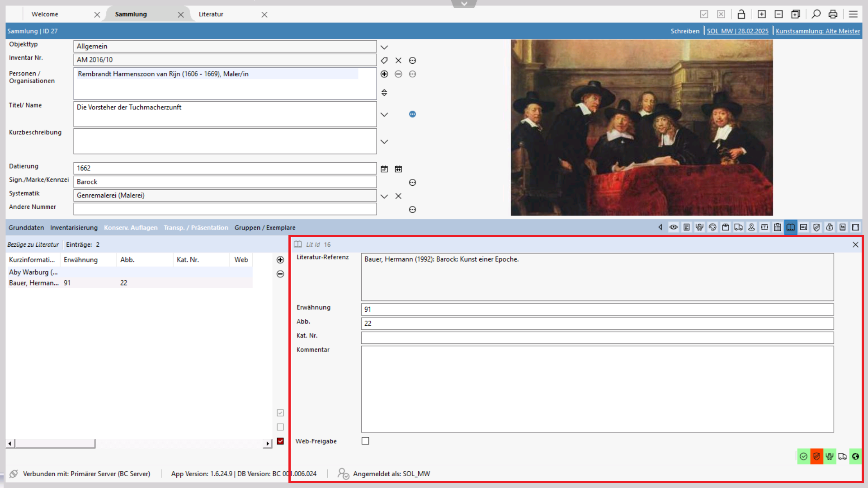This screenshot has width=868, height=488.
Task: Open the Systematik dropdown arrow
Action: (384, 196)
